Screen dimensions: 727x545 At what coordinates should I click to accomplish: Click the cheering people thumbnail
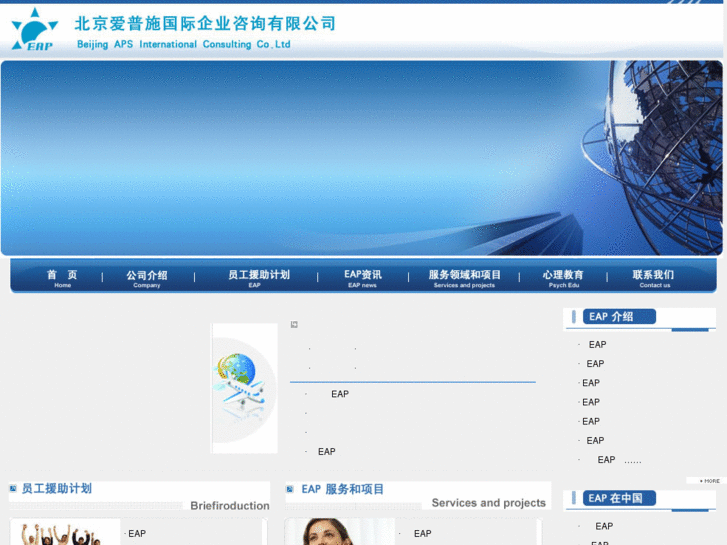tap(65, 532)
